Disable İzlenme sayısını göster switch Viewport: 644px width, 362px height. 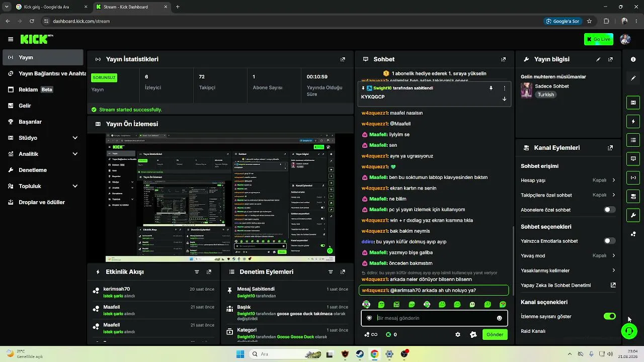pos(609,316)
